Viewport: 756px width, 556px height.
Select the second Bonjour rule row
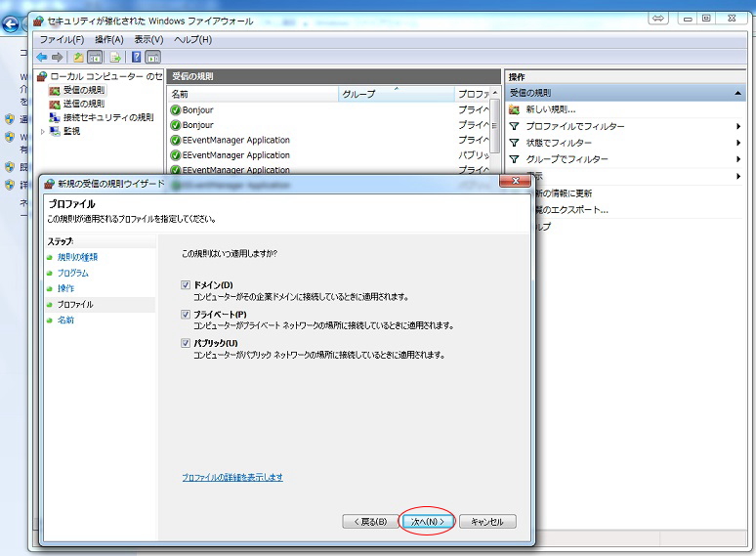(x=330, y=125)
